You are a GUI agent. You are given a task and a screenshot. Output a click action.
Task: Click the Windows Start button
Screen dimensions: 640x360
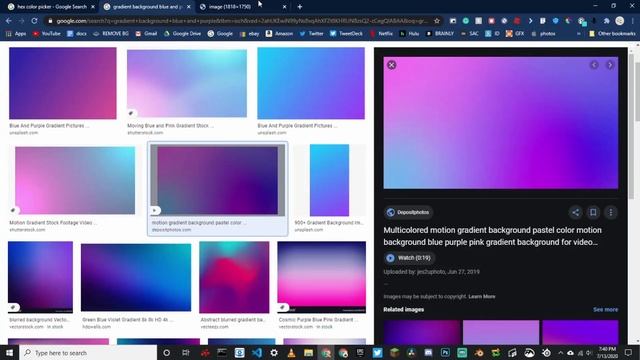point(9,353)
